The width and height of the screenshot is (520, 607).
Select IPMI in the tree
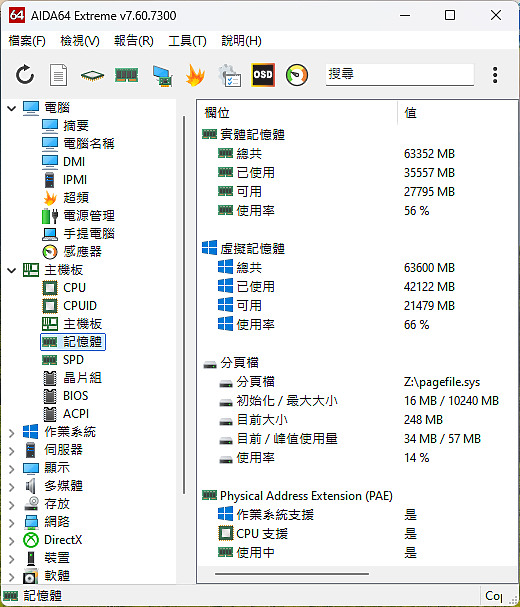pos(75,180)
